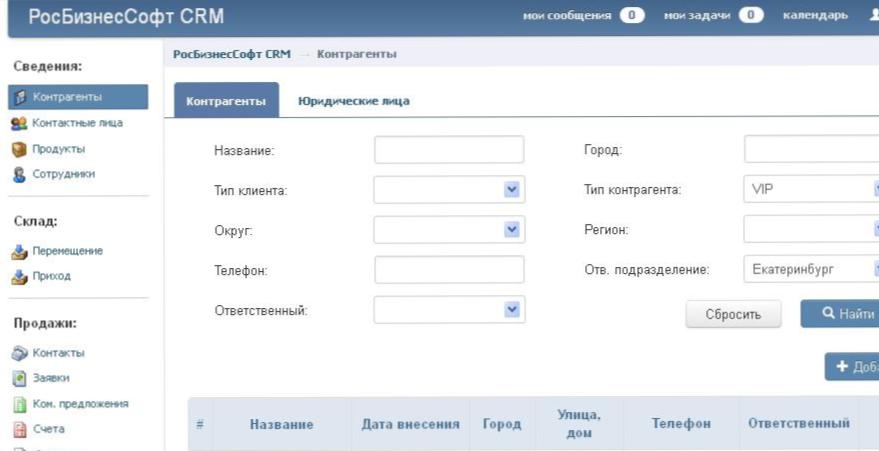Sort by Город column header
Screen dimensions: 879x451
point(502,424)
